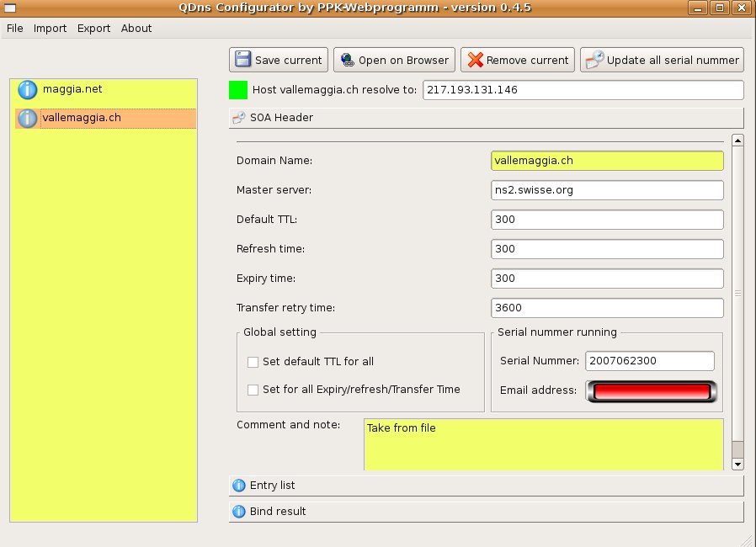Minimize the QDns Configurator window
The image size is (756, 547).
coord(697,8)
